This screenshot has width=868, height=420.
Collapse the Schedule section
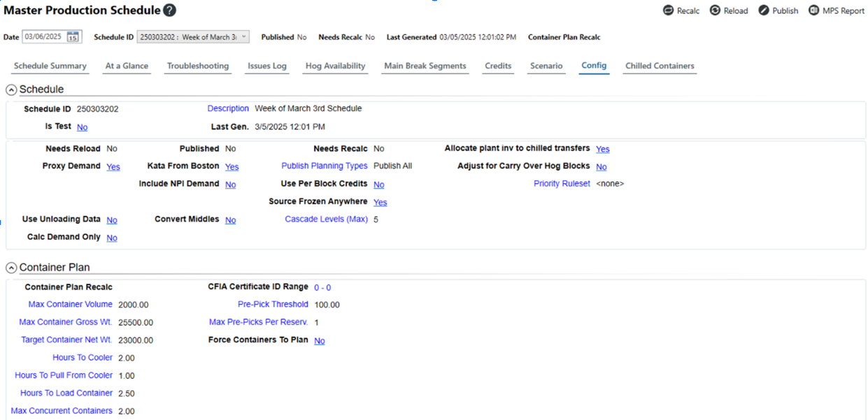click(10, 89)
